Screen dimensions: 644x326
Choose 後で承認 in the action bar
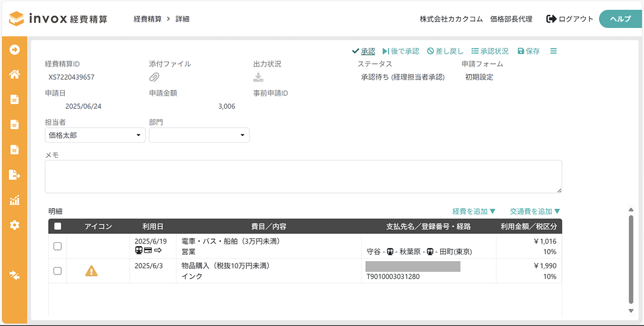401,51
